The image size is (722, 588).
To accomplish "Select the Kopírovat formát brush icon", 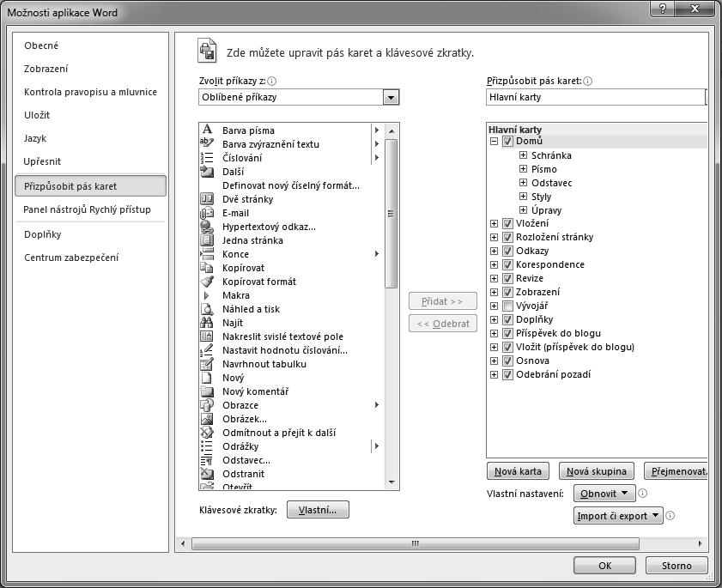I will coord(207,282).
